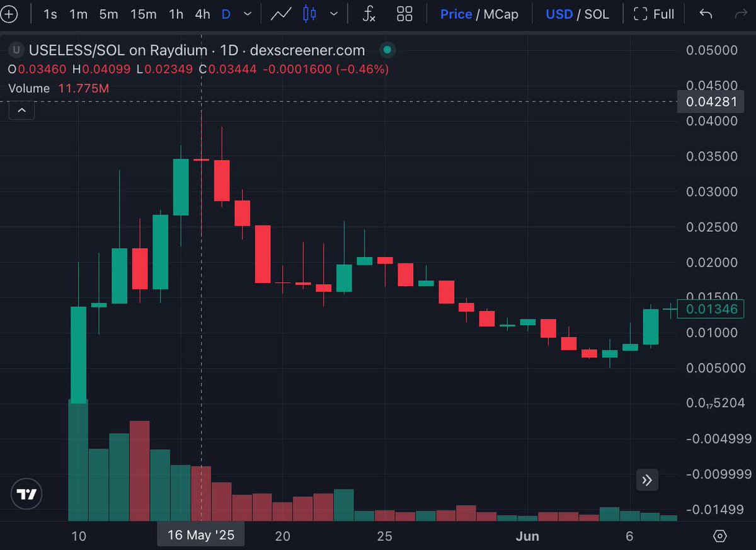Select the 5m timeframe

[108, 14]
